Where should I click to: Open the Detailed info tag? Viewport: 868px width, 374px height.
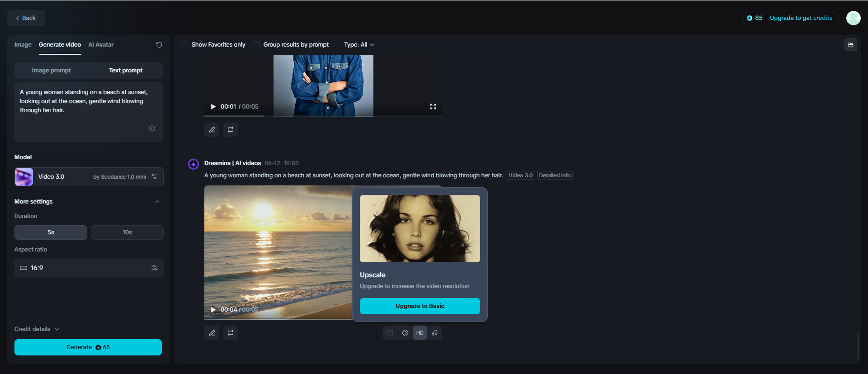coord(555,175)
